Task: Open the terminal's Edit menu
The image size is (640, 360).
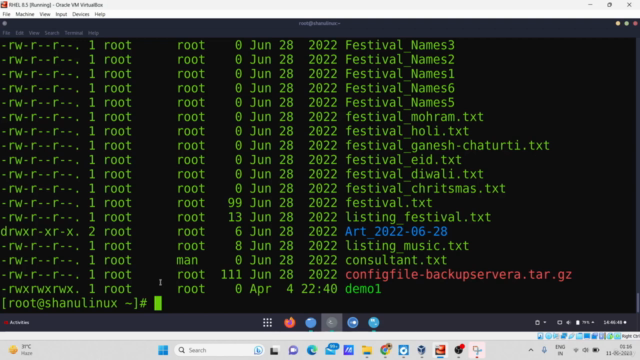Action: (x=20, y=33)
